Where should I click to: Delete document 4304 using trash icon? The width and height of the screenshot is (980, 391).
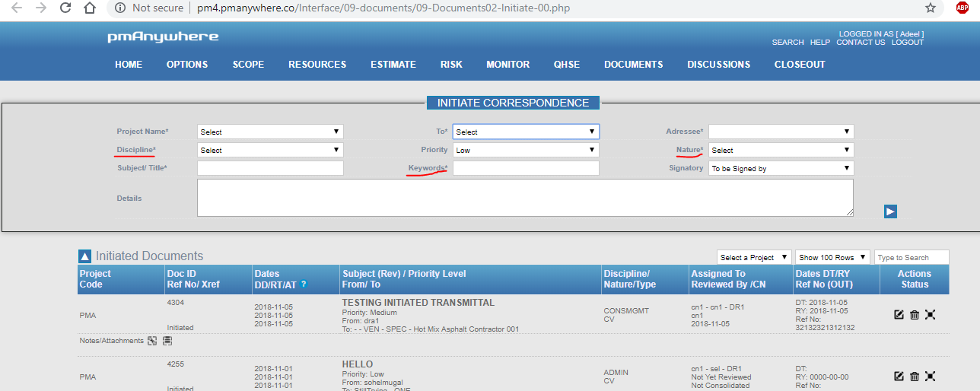915,314
